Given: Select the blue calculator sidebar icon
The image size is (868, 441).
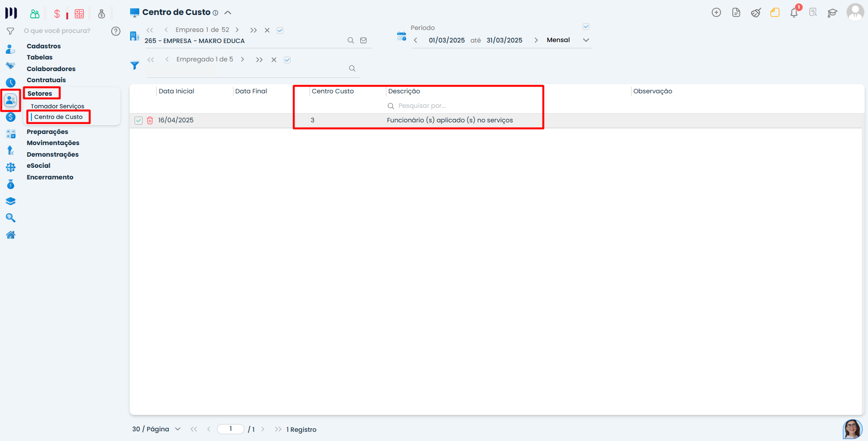Looking at the screenshot, I should 11,134.
